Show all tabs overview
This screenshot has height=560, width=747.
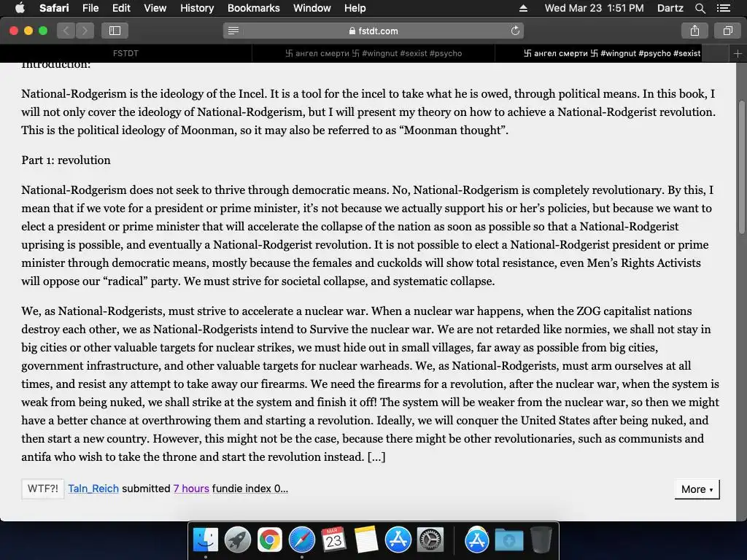click(x=727, y=31)
